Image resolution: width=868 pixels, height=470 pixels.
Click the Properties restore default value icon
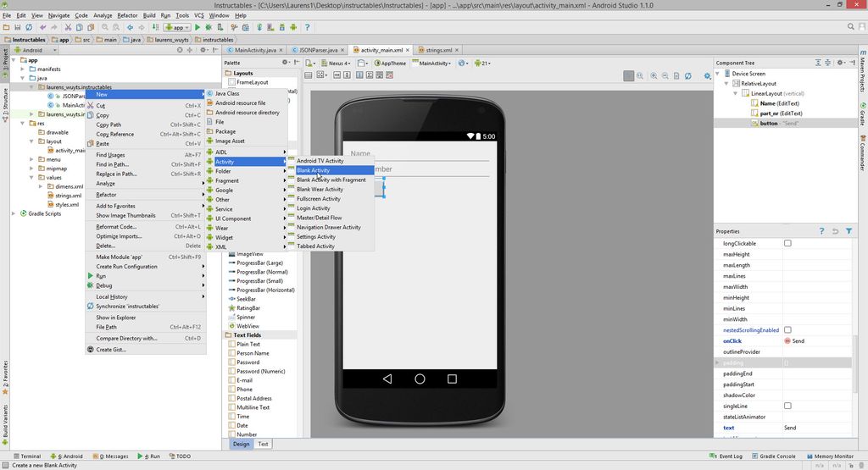(x=835, y=231)
